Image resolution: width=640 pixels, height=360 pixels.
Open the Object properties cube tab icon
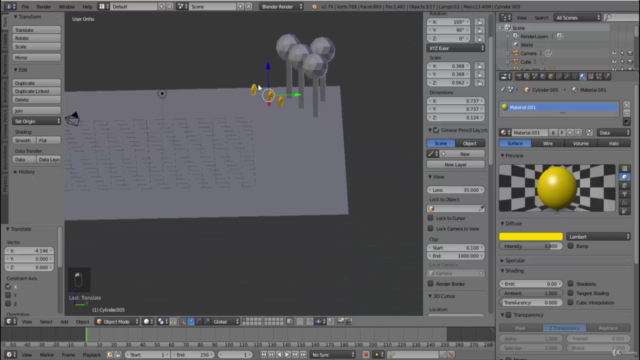click(x=551, y=76)
